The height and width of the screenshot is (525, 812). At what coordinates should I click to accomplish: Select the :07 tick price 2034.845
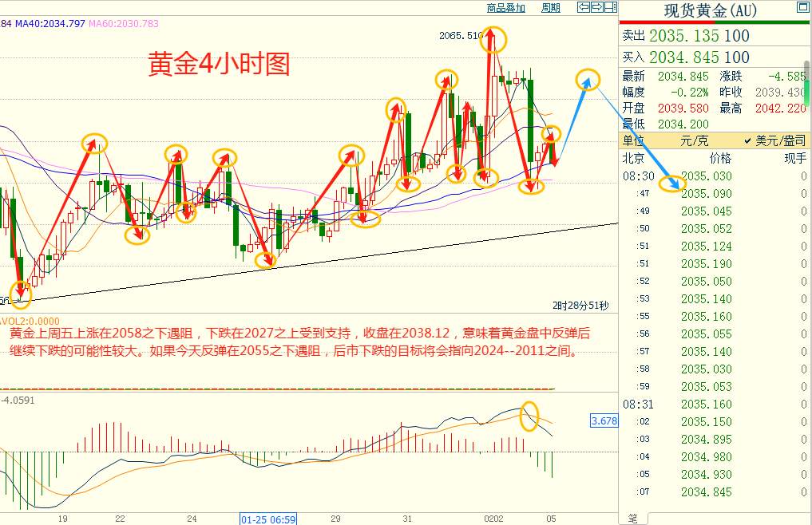(x=707, y=492)
